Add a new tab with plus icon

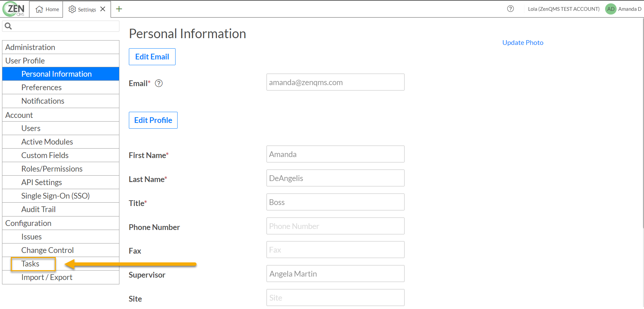pos(119,9)
